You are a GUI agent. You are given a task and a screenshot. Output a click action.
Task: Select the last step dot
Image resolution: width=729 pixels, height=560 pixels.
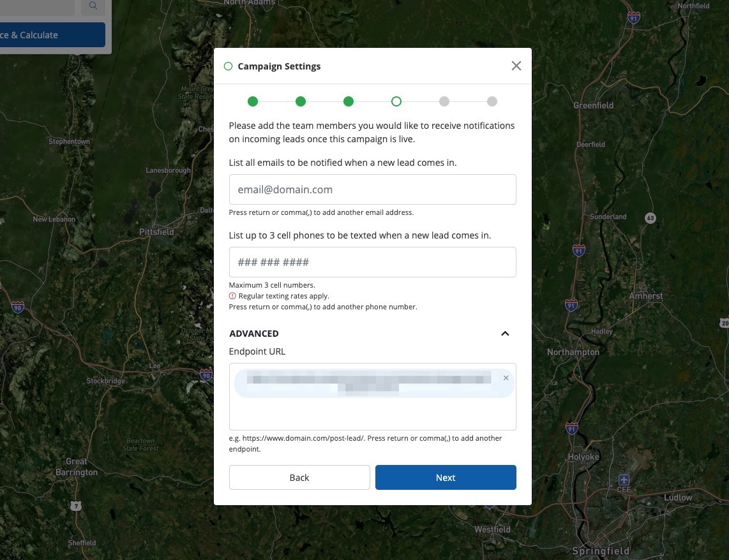(492, 101)
